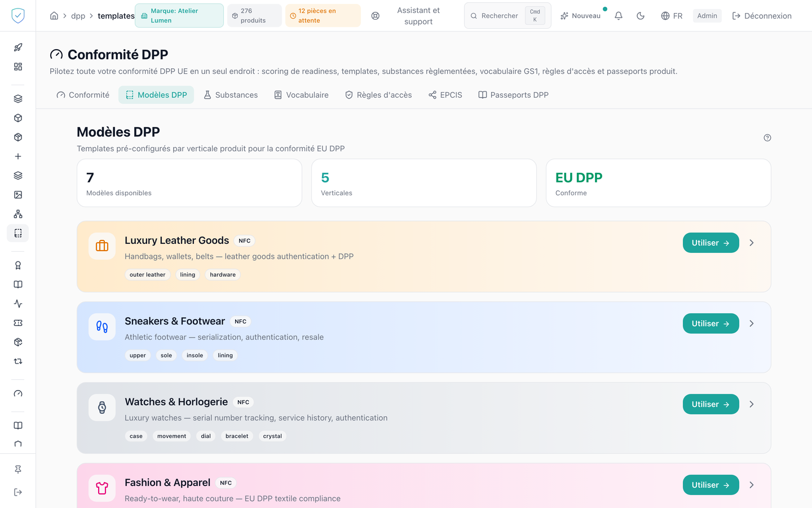Click the outer leather tag

point(148,275)
